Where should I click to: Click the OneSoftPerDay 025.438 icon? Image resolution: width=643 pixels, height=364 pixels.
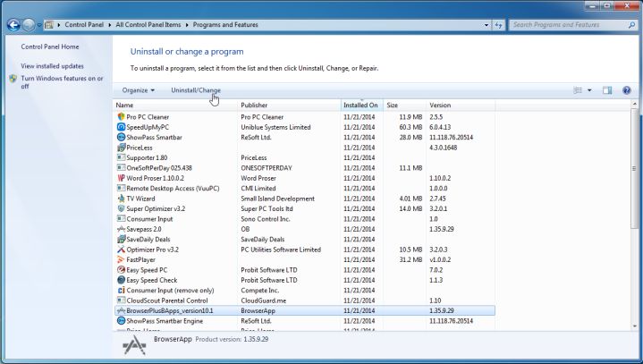tap(121, 167)
